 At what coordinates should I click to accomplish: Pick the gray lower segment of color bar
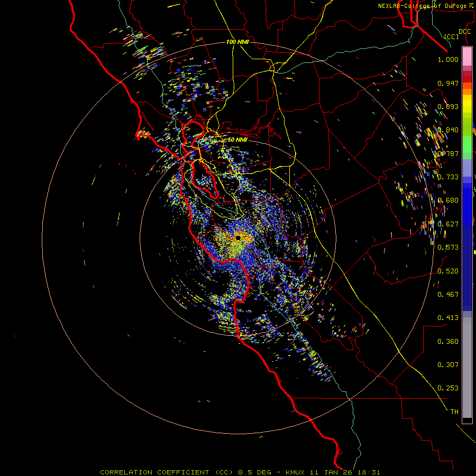(x=467, y=368)
